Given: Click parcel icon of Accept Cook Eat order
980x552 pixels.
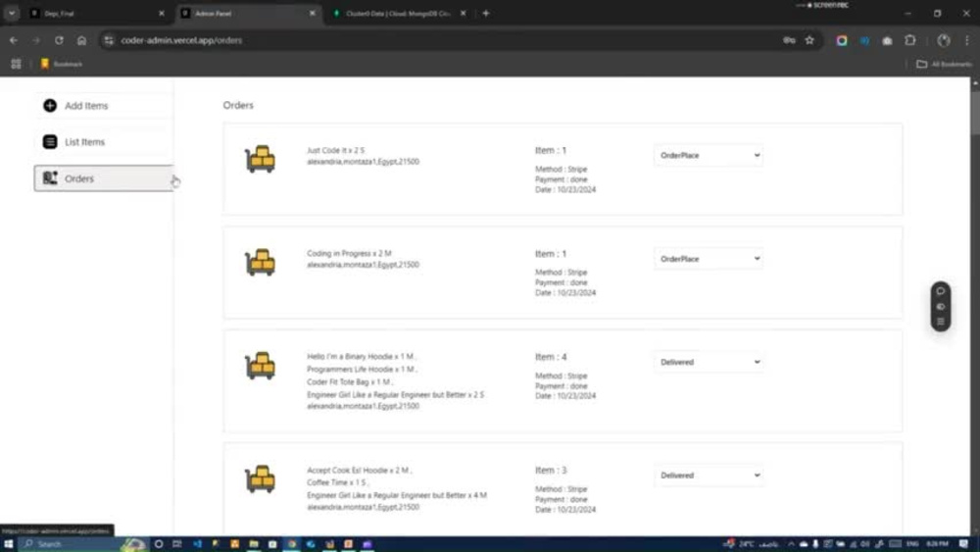Looking at the screenshot, I should coord(260,478).
